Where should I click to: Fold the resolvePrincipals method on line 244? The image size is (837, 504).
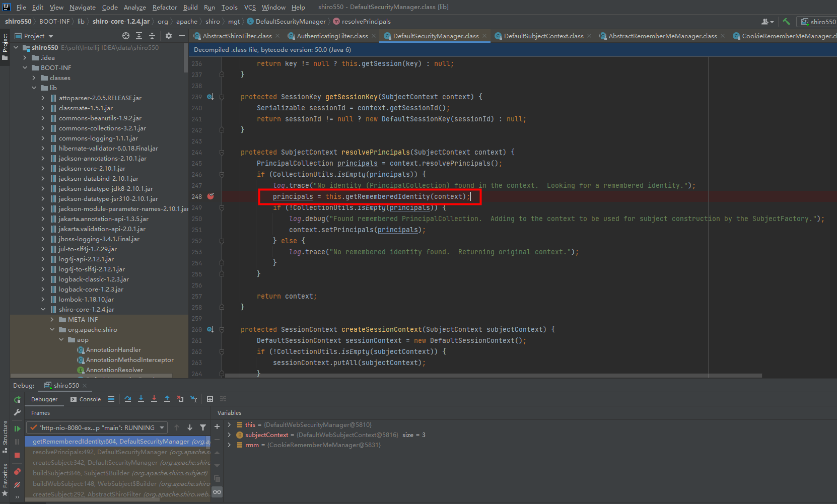click(222, 152)
